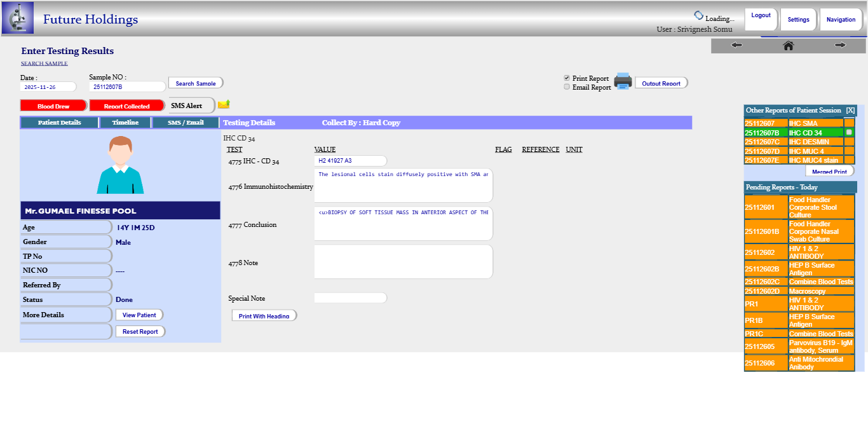This screenshot has height=431, width=868.
Task: Click in the Sample NO field
Action: (x=127, y=87)
